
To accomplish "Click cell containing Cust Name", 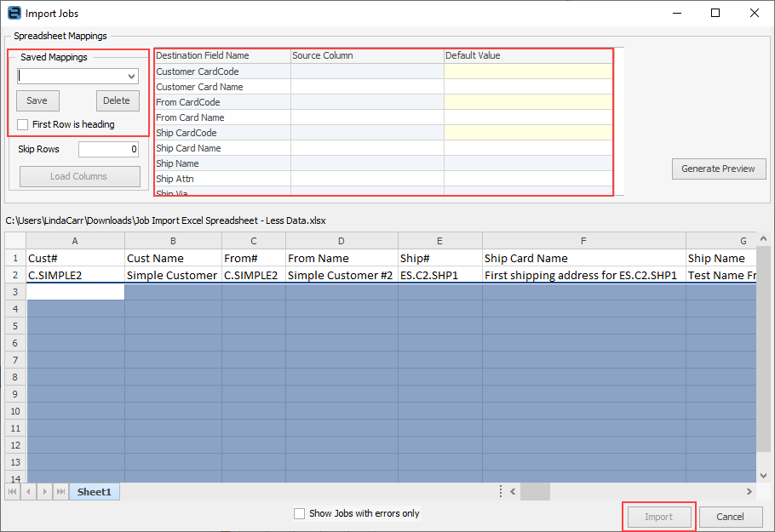I will tap(173, 258).
